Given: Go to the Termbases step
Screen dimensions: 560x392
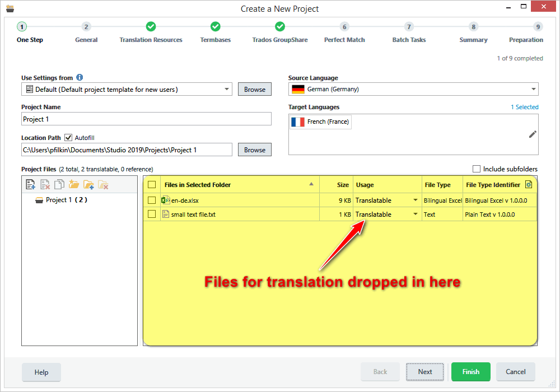Looking at the screenshot, I should tap(216, 32).
